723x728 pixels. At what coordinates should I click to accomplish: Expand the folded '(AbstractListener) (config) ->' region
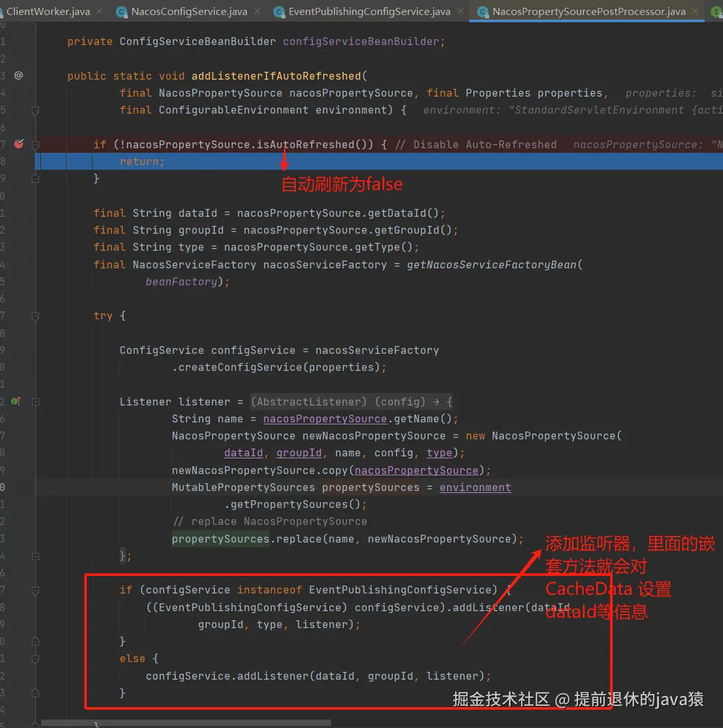point(351,402)
